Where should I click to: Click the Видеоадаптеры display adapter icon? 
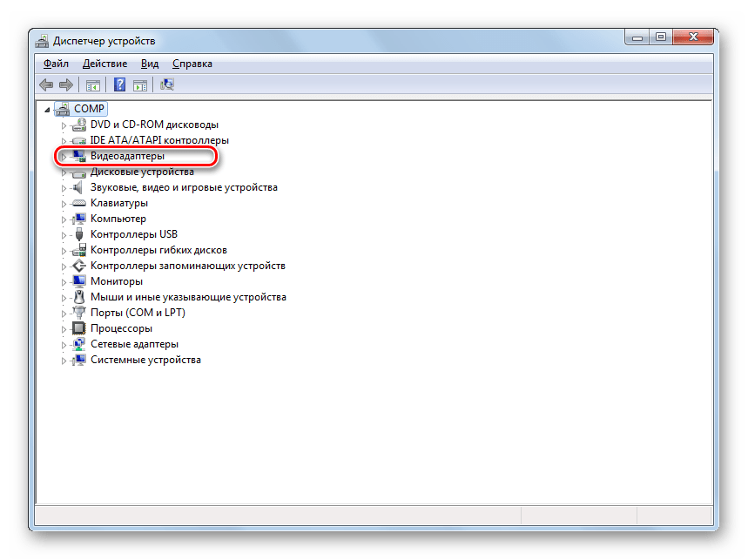[x=79, y=156]
